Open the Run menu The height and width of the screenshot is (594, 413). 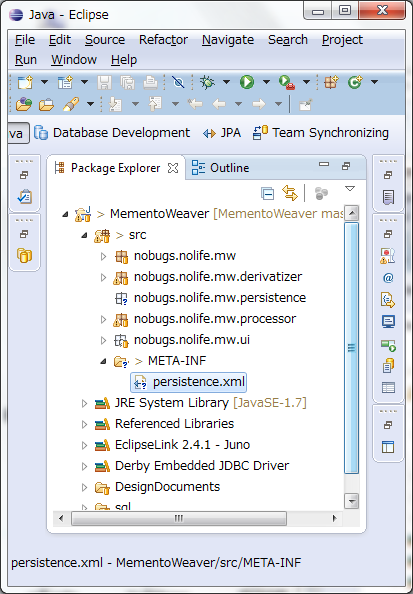point(26,60)
